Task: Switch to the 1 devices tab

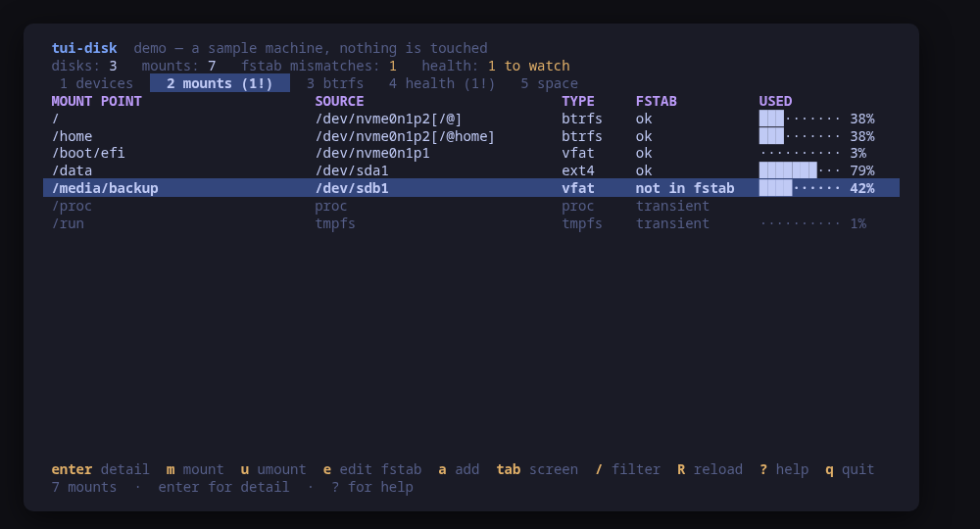Action: tap(96, 83)
